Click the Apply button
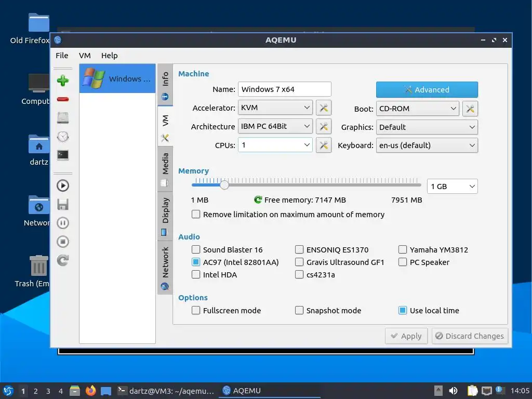 406,336
